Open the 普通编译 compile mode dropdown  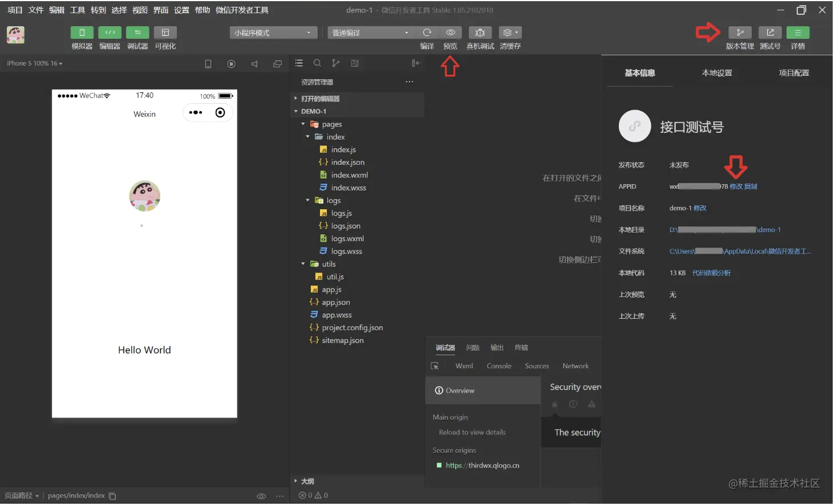[371, 32]
